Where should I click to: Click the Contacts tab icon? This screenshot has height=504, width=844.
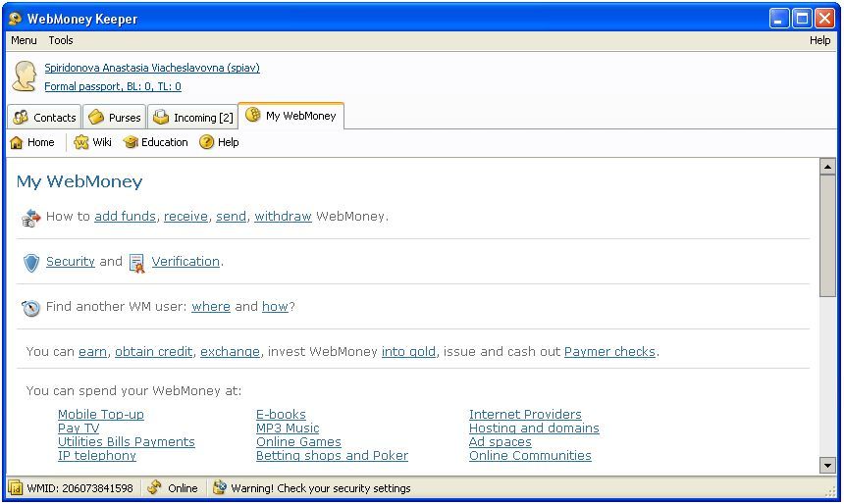[x=21, y=118]
